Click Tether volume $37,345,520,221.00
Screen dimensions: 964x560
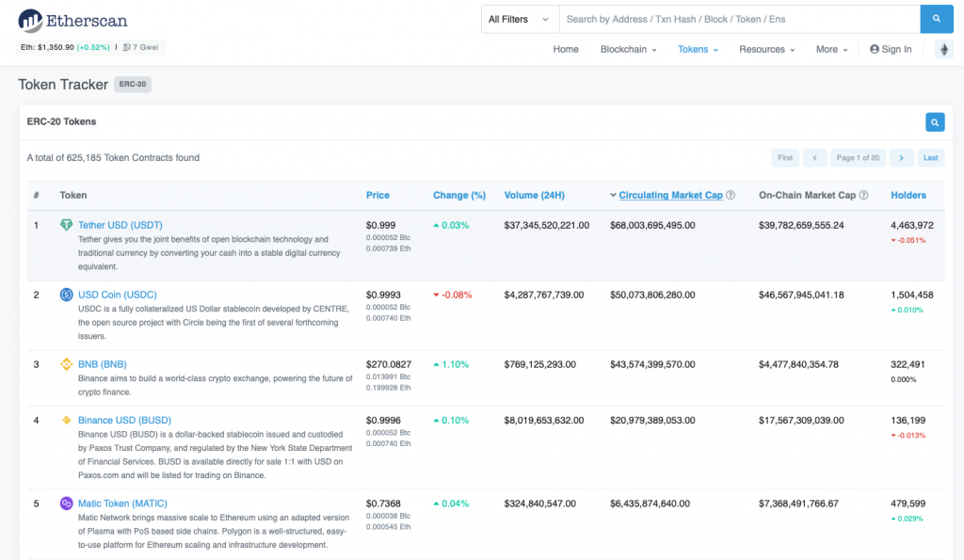pyautogui.click(x=547, y=225)
